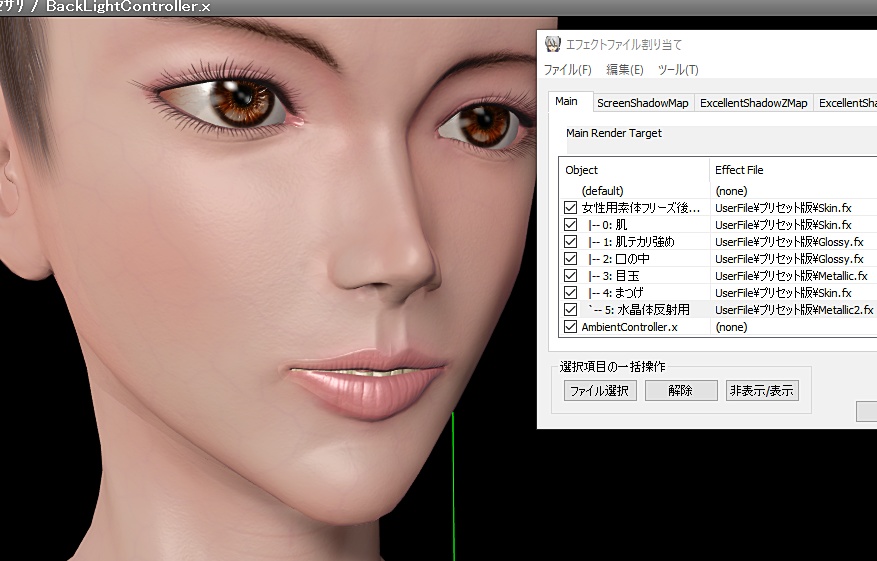The image size is (877, 561).
Task: Click the ファイル選択 button
Action: (x=600, y=390)
